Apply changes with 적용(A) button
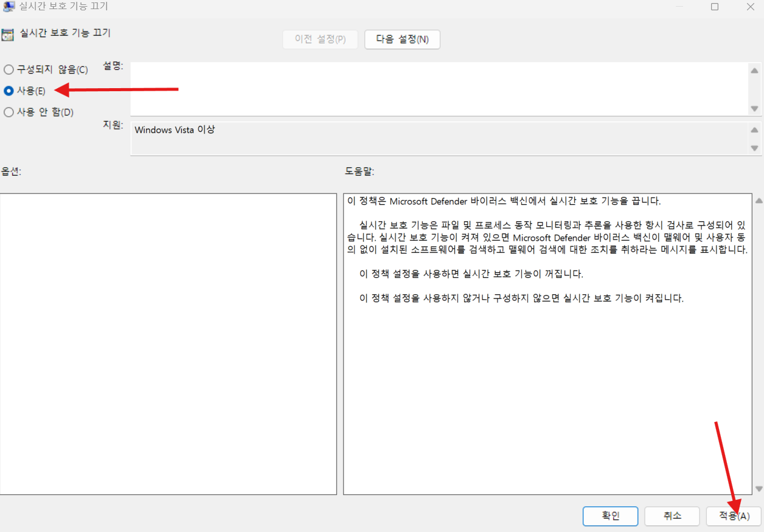This screenshot has height=532, width=764. 734,516
